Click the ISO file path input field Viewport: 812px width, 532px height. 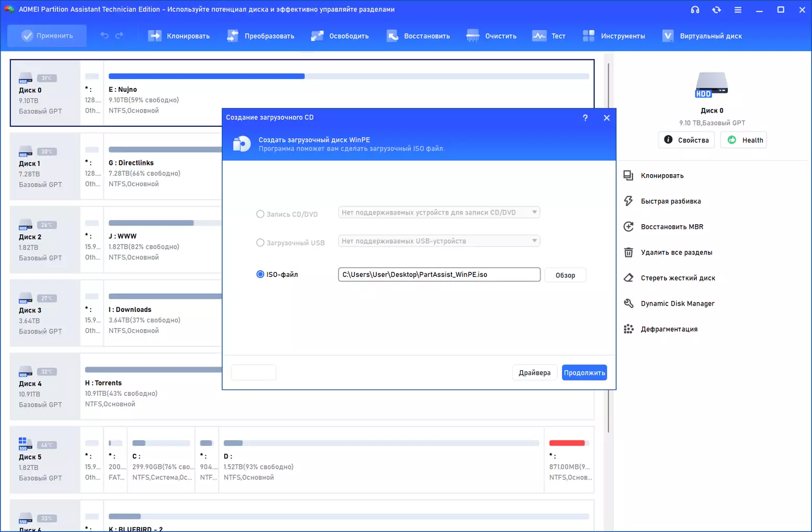(439, 274)
